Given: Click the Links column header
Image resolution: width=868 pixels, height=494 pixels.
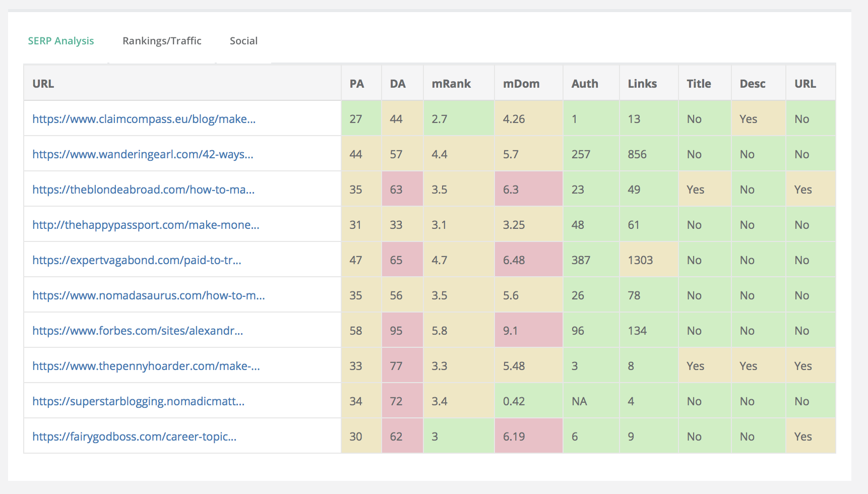Looking at the screenshot, I should tap(642, 83).
